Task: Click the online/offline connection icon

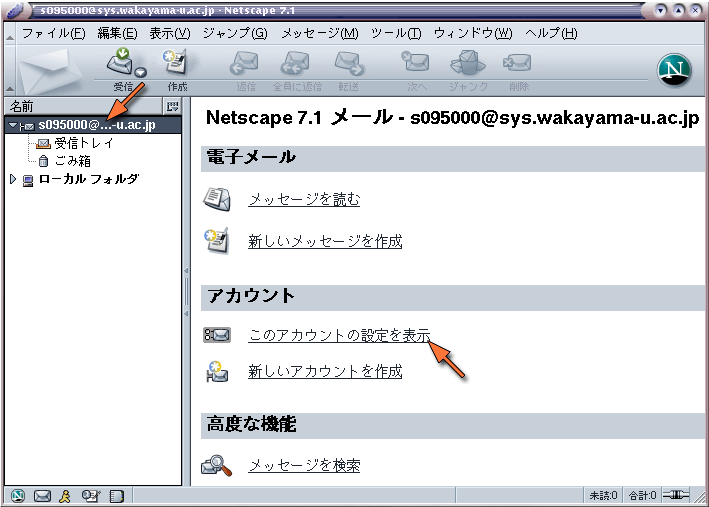Action: (x=676, y=495)
